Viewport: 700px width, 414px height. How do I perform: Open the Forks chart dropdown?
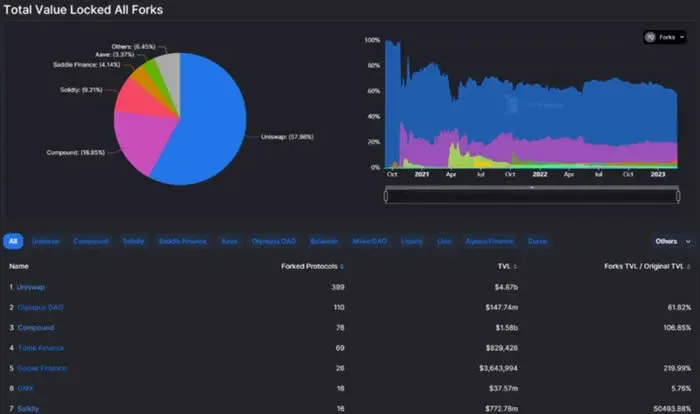tap(665, 37)
